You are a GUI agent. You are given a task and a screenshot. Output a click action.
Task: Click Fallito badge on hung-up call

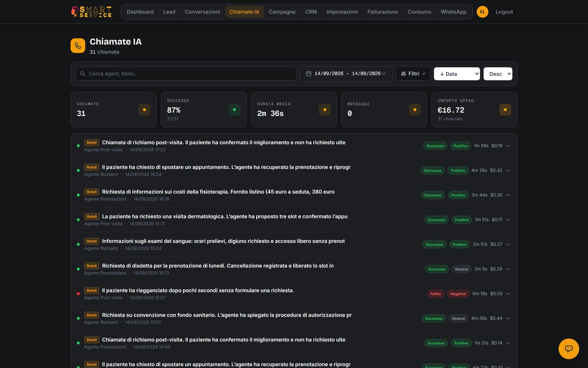[435, 294]
